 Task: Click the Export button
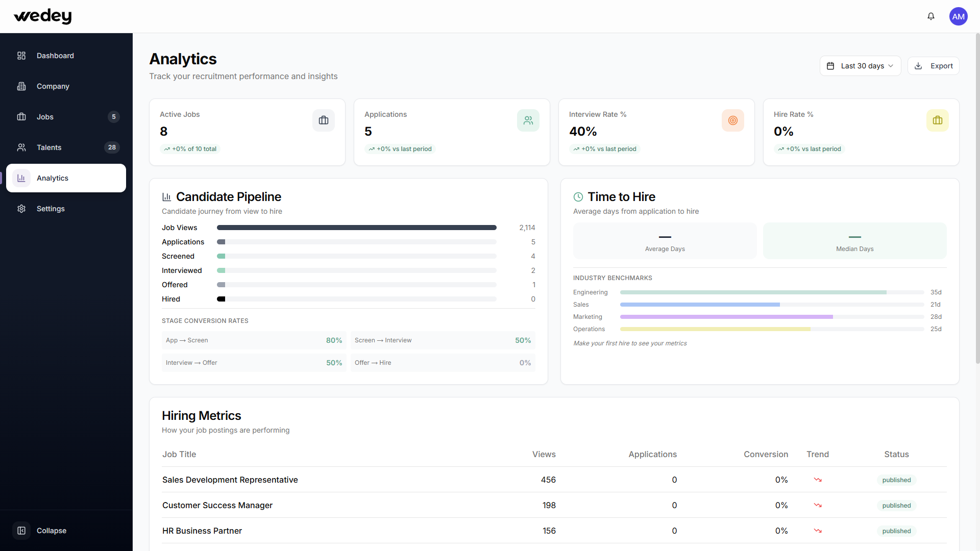(x=933, y=66)
